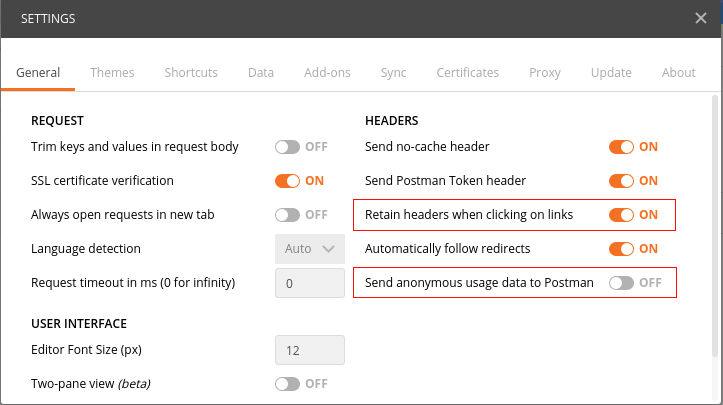Disable SSL certificate verification
The width and height of the screenshot is (723, 405).
288,181
